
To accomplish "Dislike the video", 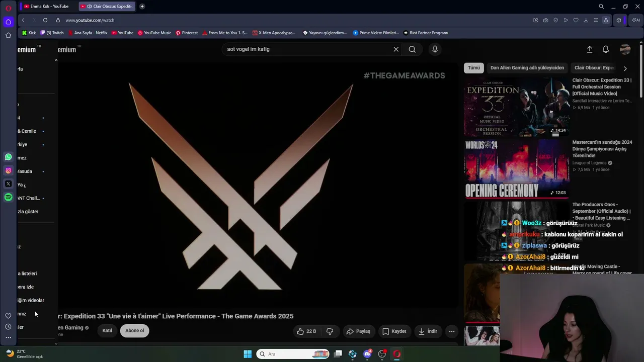I will point(330,331).
